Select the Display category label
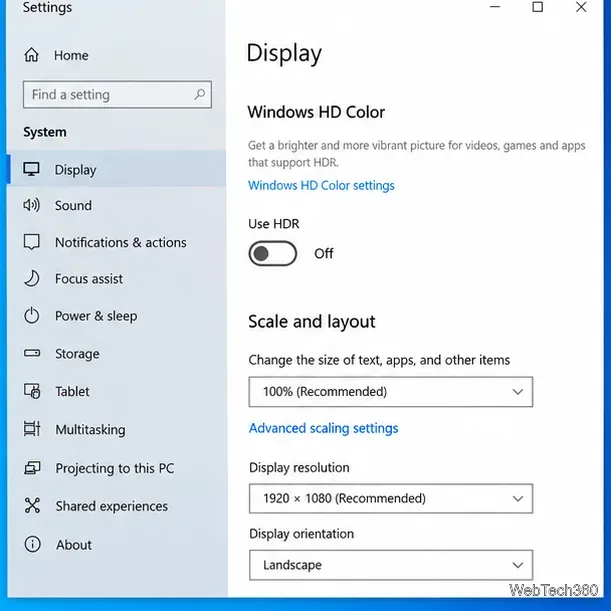Viewport: 611px width, 611px height. [x=75, y=170]
